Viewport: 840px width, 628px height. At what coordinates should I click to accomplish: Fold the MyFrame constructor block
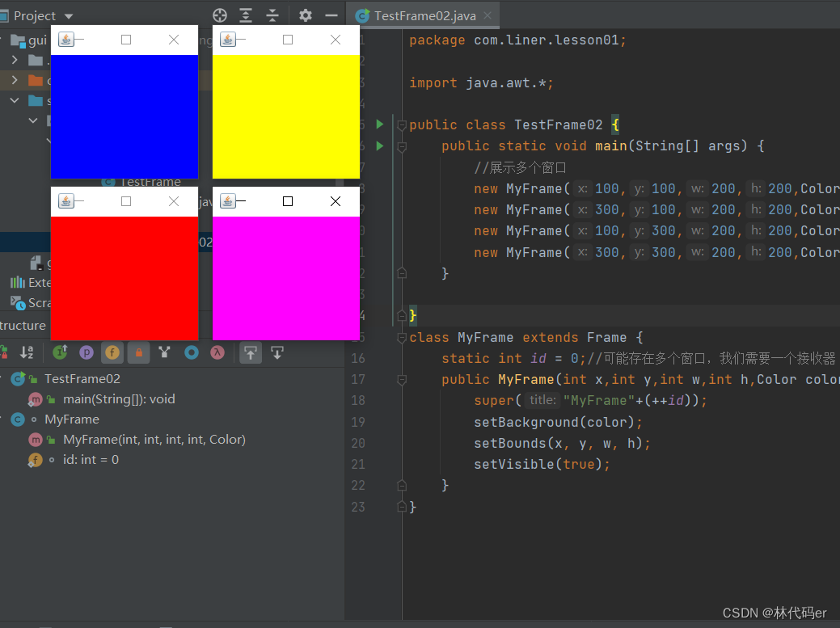coord(402,380)
